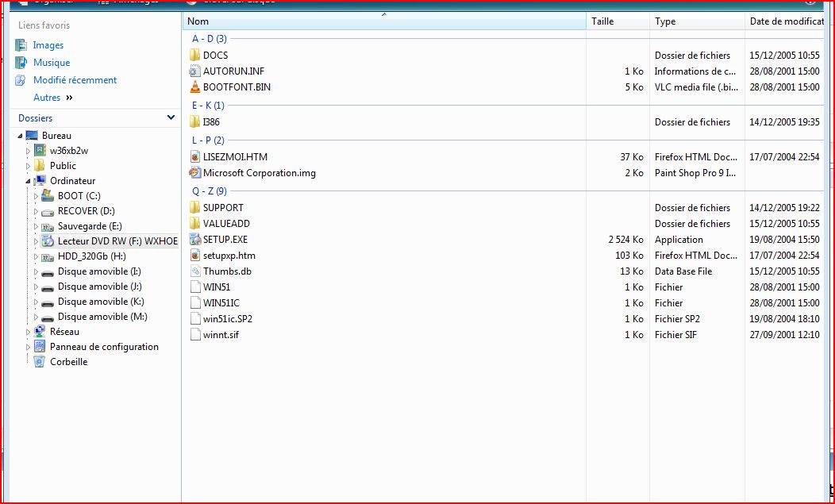
Task: Select the DOCS folder icon
Action: 195,55
